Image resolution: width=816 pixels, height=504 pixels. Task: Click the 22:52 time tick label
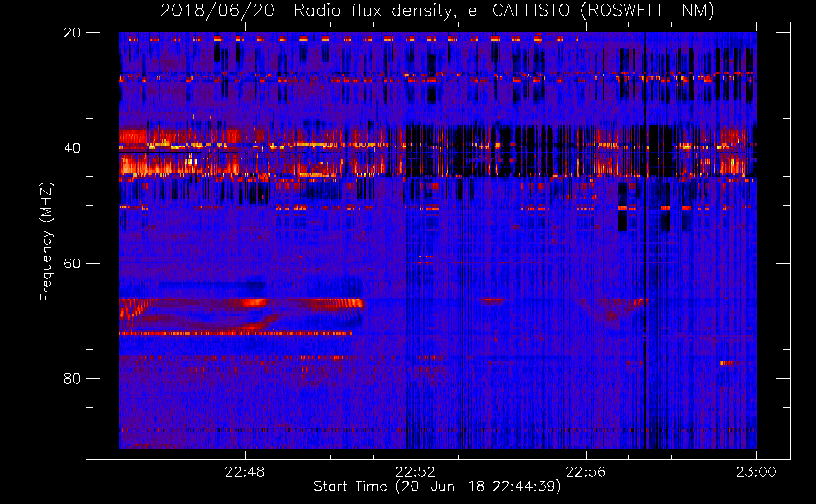tap(415, 472)
